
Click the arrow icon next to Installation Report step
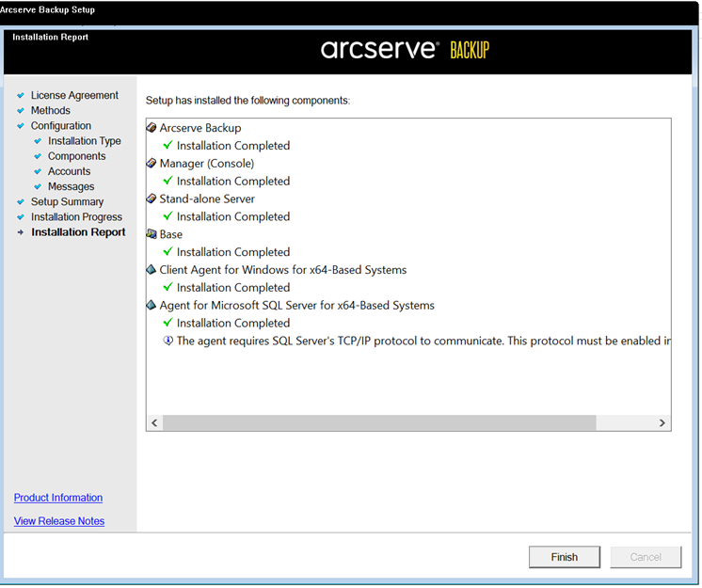coord(21,232)
